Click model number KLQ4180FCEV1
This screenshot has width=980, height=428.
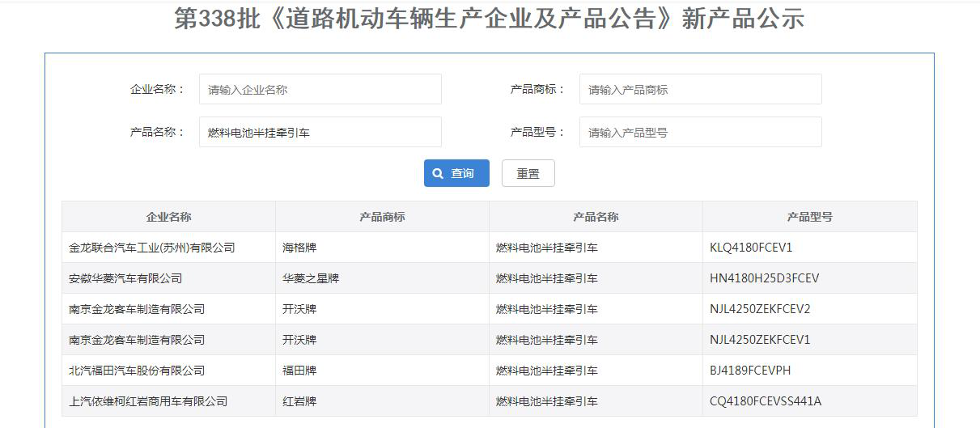tap(751, 248)
